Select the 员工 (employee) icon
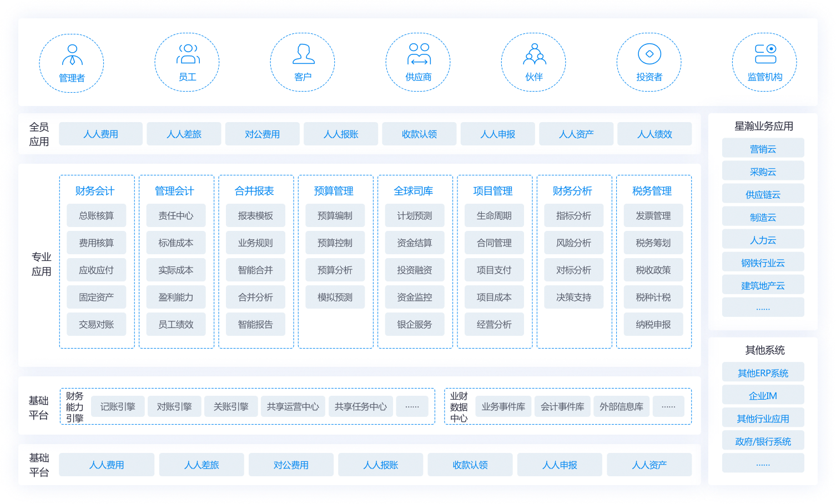 click(x=188, y=54)
